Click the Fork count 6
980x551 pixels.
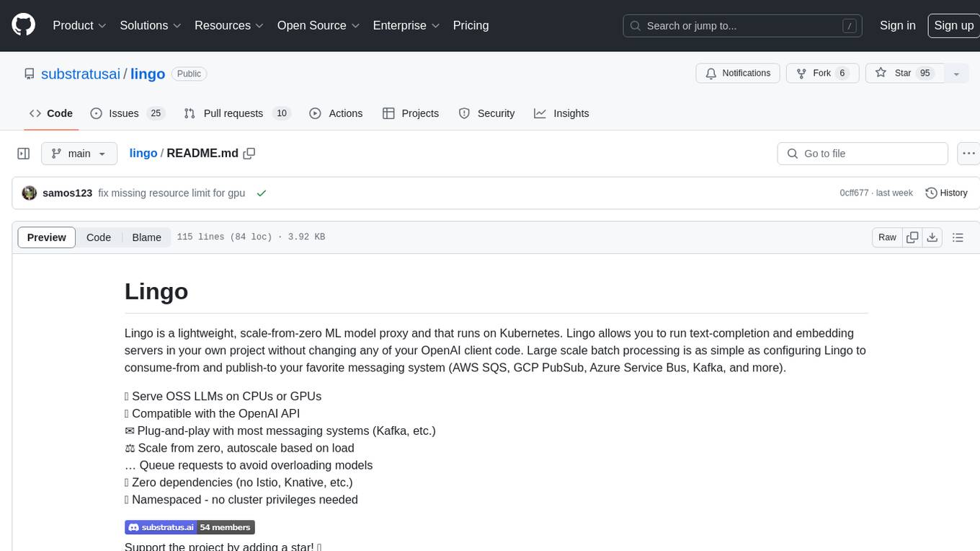(842, 73)
